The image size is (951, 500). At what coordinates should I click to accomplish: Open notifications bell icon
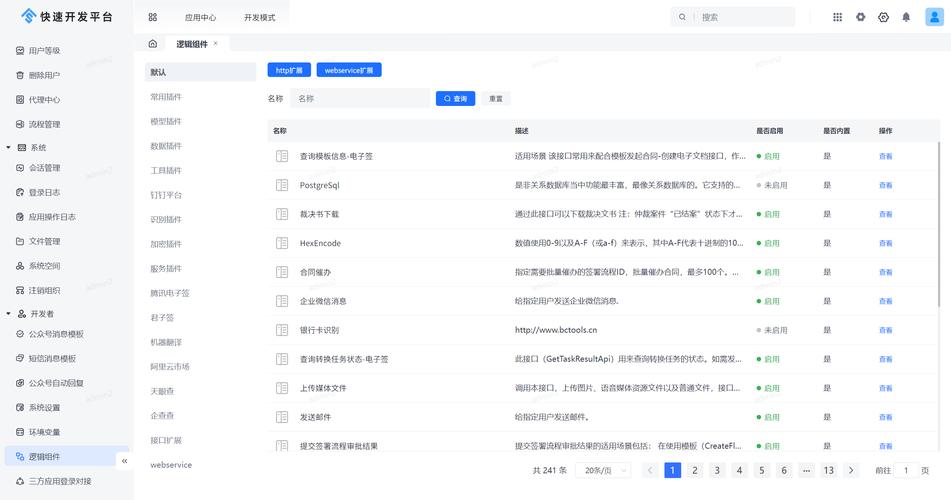tap(906, 17)
